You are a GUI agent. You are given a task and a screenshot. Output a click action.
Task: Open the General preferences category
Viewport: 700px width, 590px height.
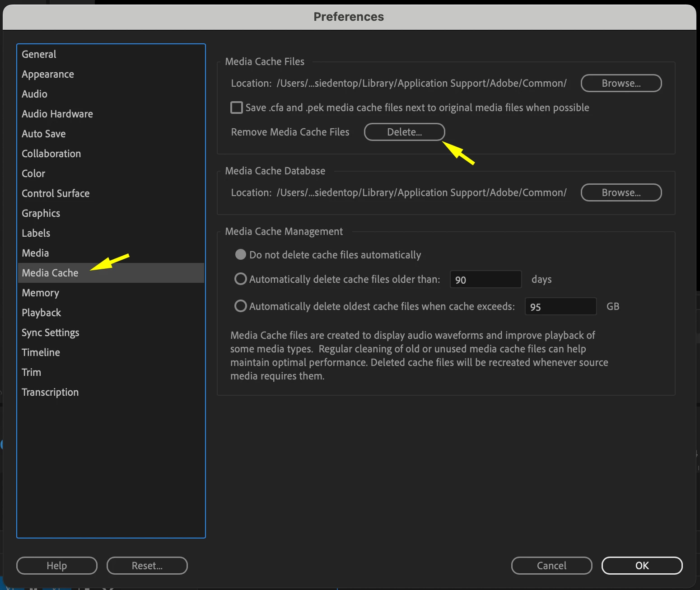click(111, 54)
